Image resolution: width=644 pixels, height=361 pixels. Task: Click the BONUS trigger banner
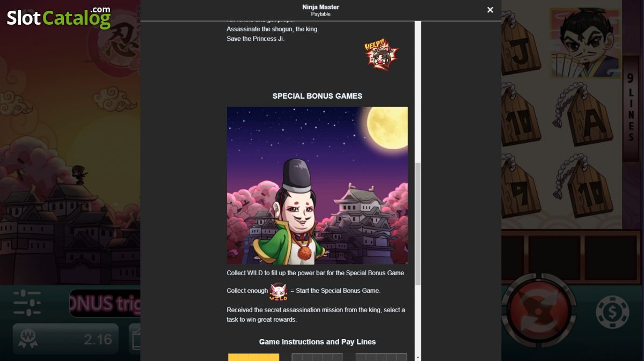[105, 304]
